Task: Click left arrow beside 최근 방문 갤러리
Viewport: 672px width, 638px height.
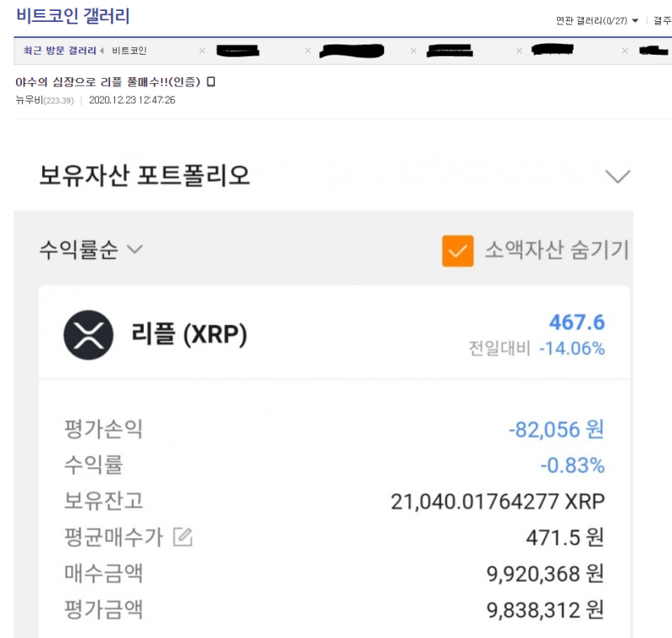Action: pos(102,50)
